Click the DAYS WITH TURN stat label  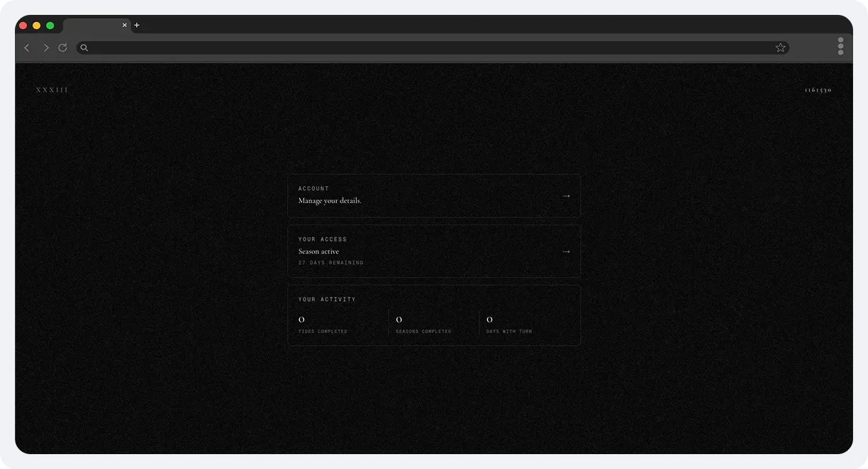tap(509, 332)
